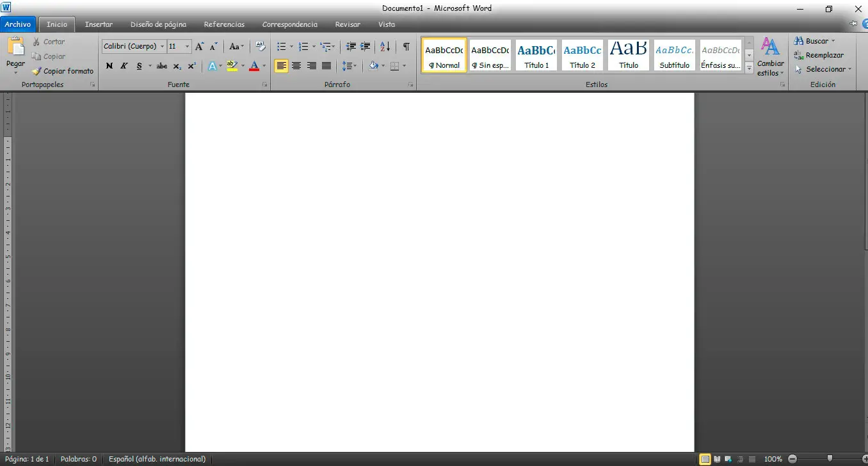
Task: Justify the paragraph text
Action: pos(326,65)
